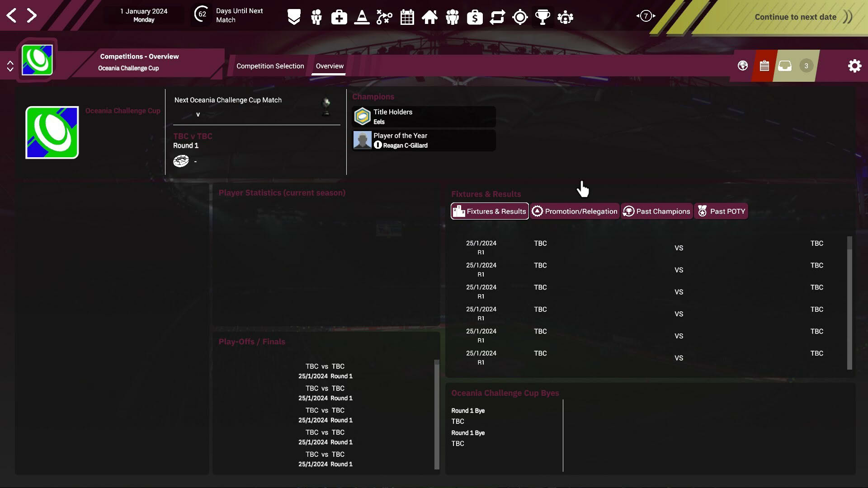Click the circled 7 stepper
This screenshot has width=868, height=488.
point(646,16)
